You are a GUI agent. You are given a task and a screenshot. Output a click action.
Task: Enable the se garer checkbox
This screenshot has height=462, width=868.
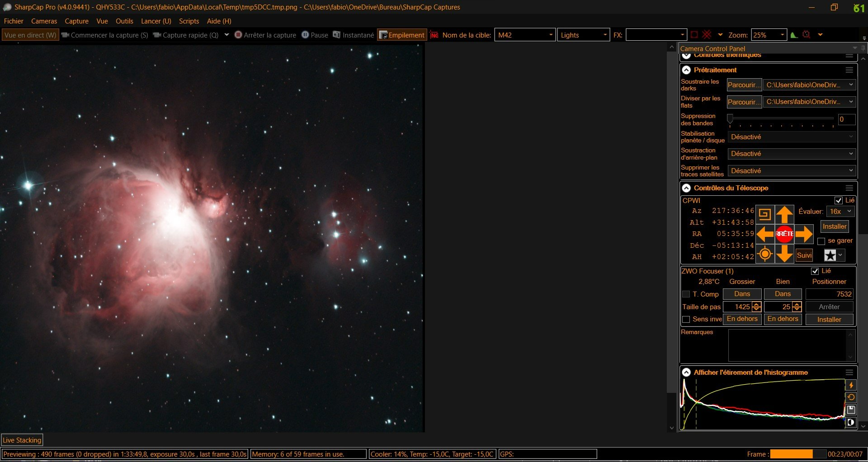(821, 241)
